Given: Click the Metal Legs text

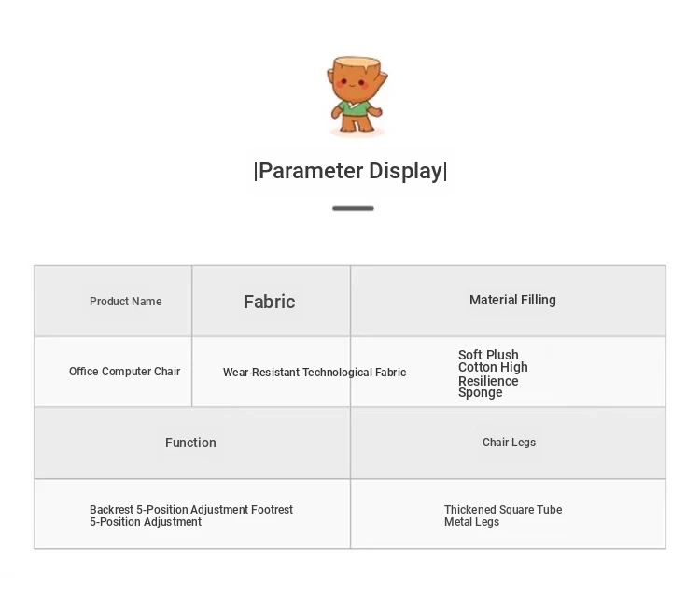Looking at the screenshot, I should 471,522.
